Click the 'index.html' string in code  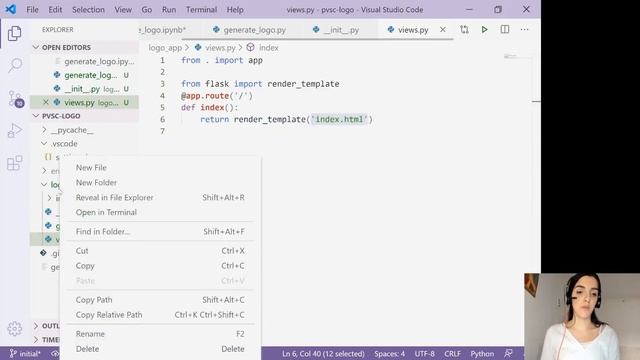[340, 119]
